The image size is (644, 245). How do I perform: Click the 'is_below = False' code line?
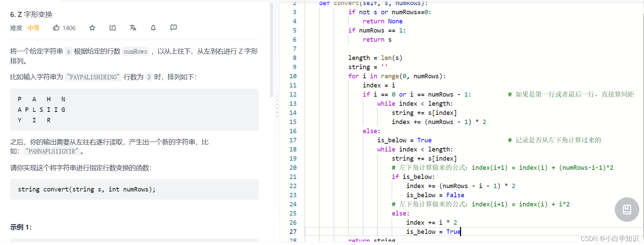(435, 195)
